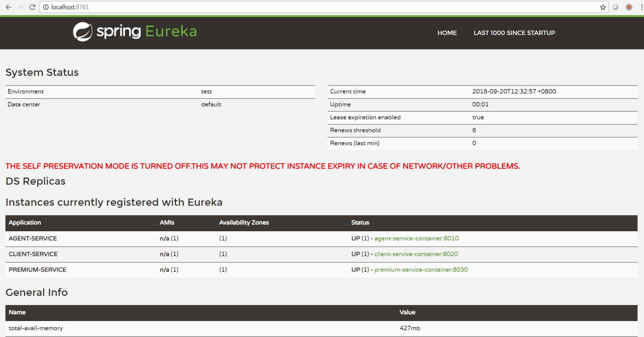Select the PREMIUM-SERVICE AMIs value n/a (1)
Screen dimensions: 644x337
pos(169,270)
